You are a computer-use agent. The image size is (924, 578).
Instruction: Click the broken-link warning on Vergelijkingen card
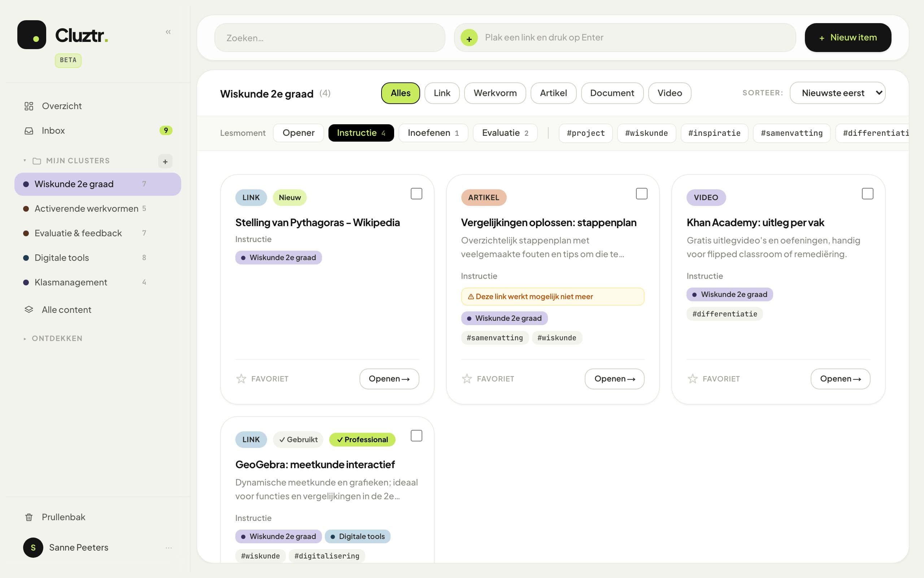click(553, 297)
